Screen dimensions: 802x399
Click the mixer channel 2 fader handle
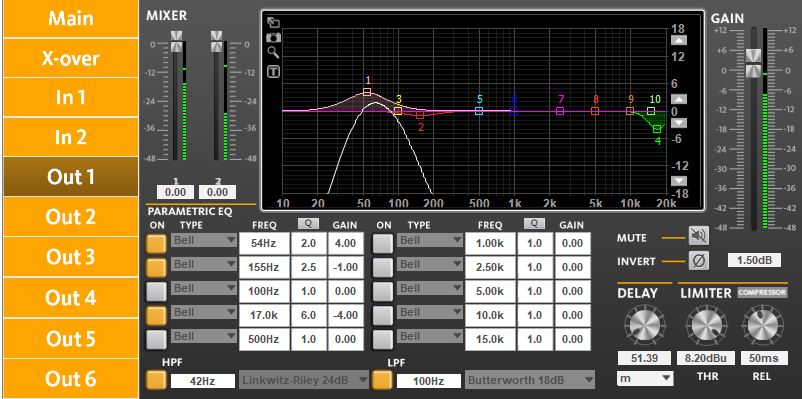tap(217, 41)
